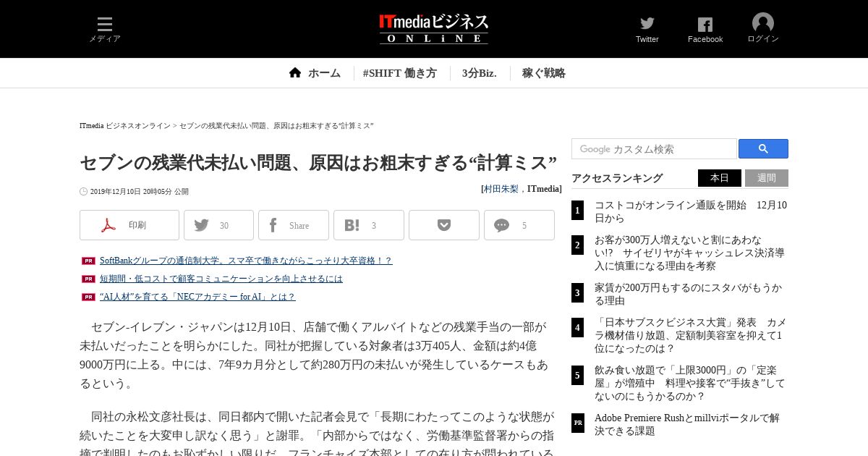
Task: Select the 週間 ranking tab
Action: pyautogui.click(x=767, y=178)
